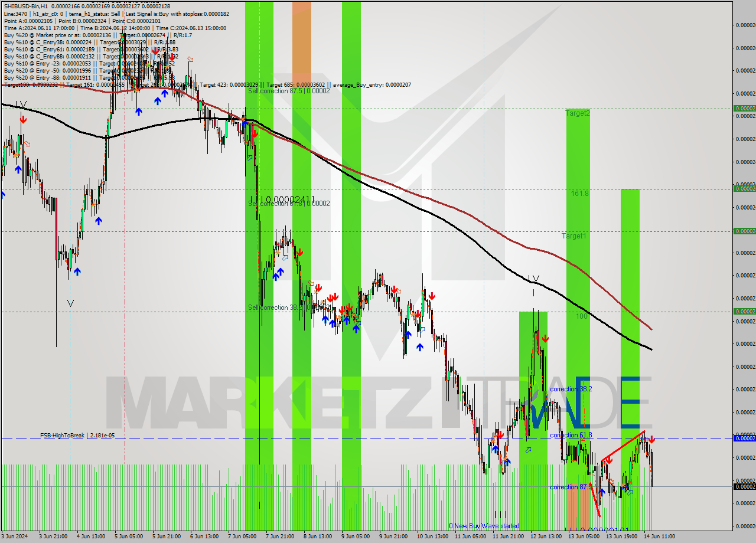
Task: Click the '10 Jun 13:00' time axis label
Action: [x=432, y=536]
